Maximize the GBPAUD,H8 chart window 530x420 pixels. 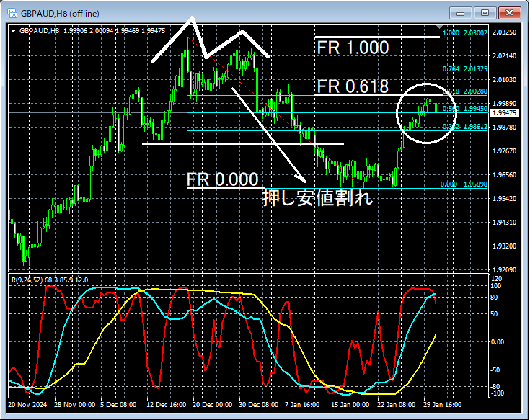(485, 13)
